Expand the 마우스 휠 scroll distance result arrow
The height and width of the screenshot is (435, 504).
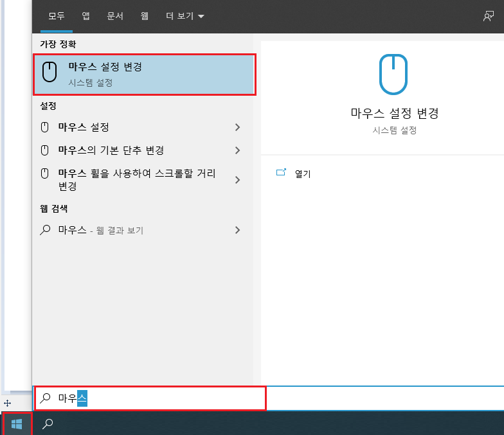238,180
